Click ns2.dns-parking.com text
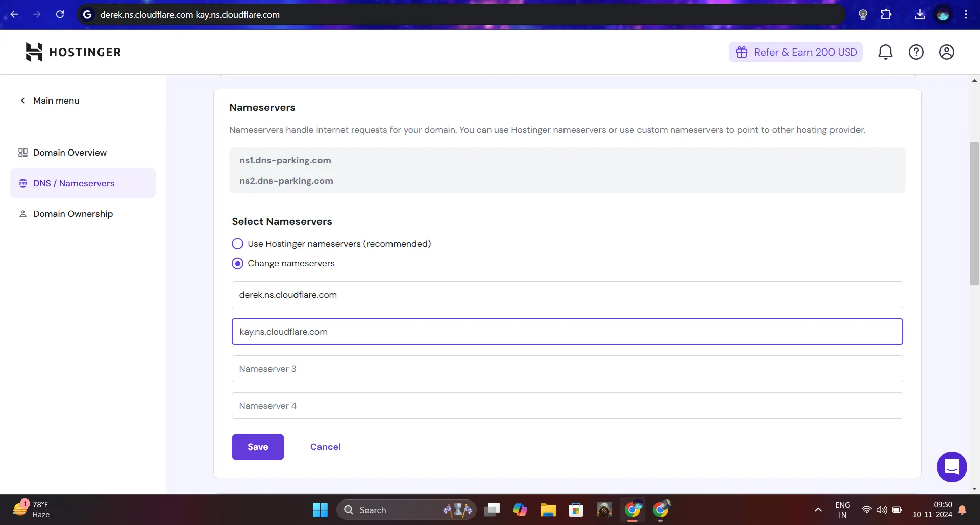The height and width of the screenshot is (525, 980). (x=286, y=181)
